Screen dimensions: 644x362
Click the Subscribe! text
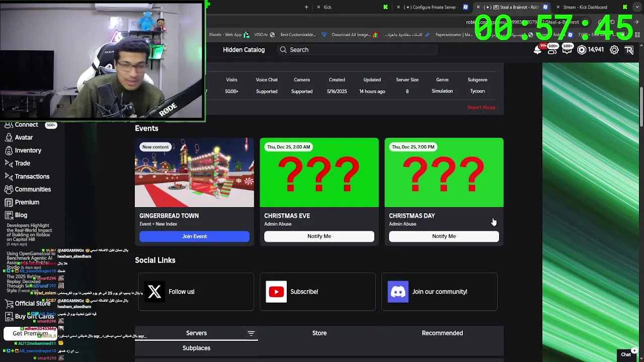(304, 292)
